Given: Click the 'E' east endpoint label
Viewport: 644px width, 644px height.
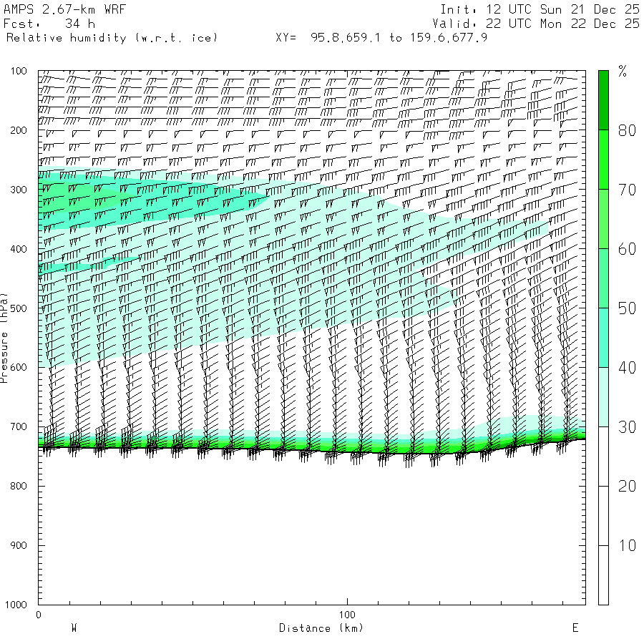Looking at the screenshot, I should pos(575,628).
